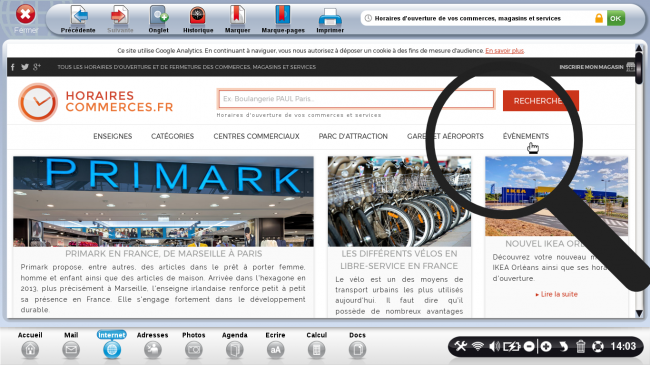650x365 pixels.
Task: Click the speaker volume tray icon
Action: 494,346
